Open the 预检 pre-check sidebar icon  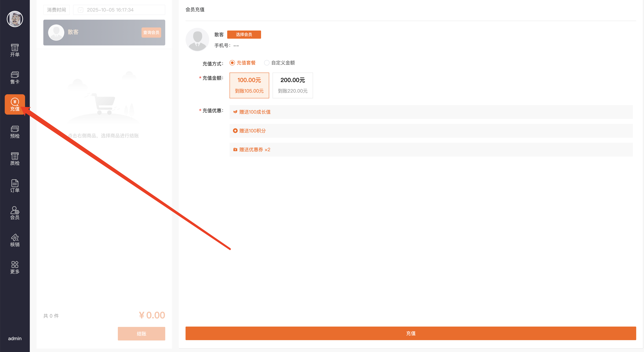tap(15, 132)
